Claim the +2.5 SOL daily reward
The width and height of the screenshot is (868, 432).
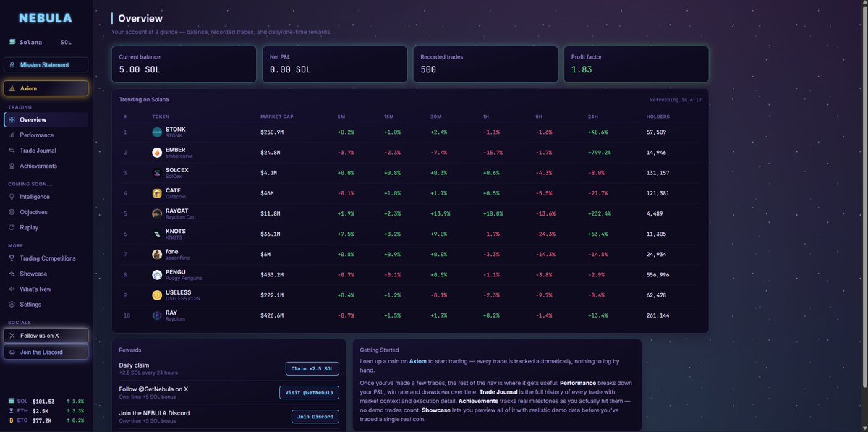(x=312, y=368)
